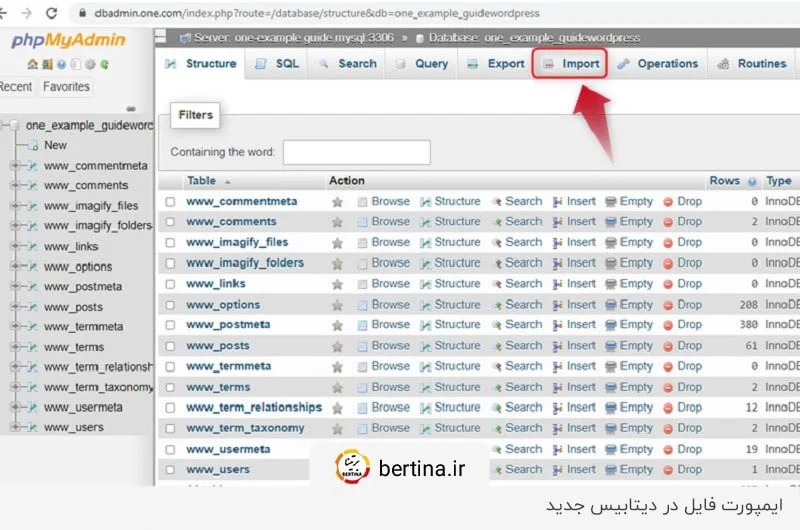This screenshot has width=800, height=530.
Task: Check the www_usermeta checkbox
Action: point(170,450)
